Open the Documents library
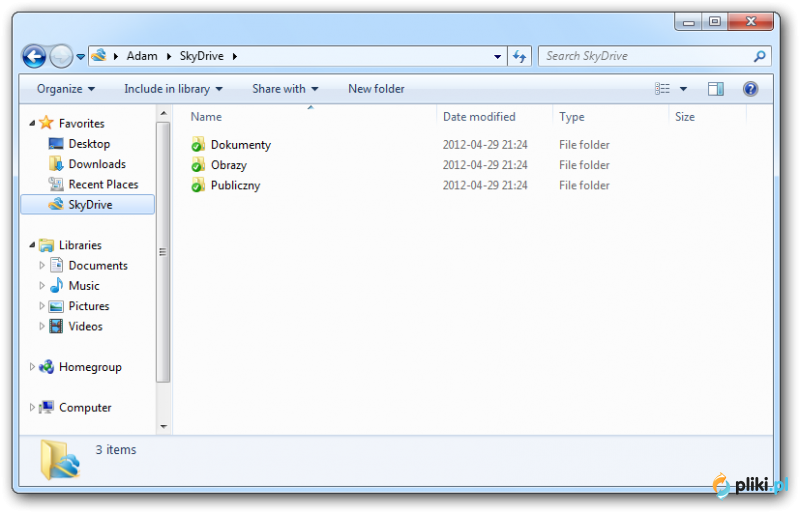This screenshot has height=513, width=800. pos(98,266)
